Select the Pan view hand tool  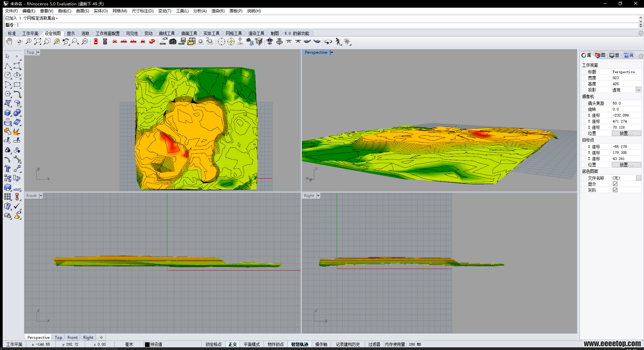coord(9,41)
